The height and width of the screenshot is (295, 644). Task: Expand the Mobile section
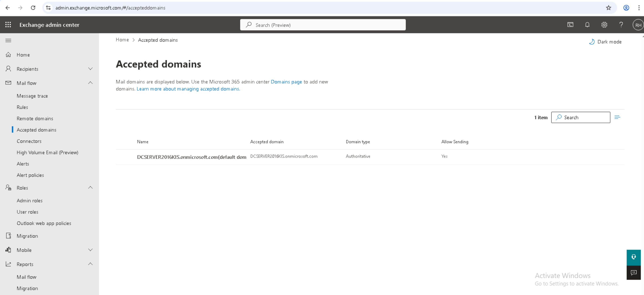pos(90,250)
